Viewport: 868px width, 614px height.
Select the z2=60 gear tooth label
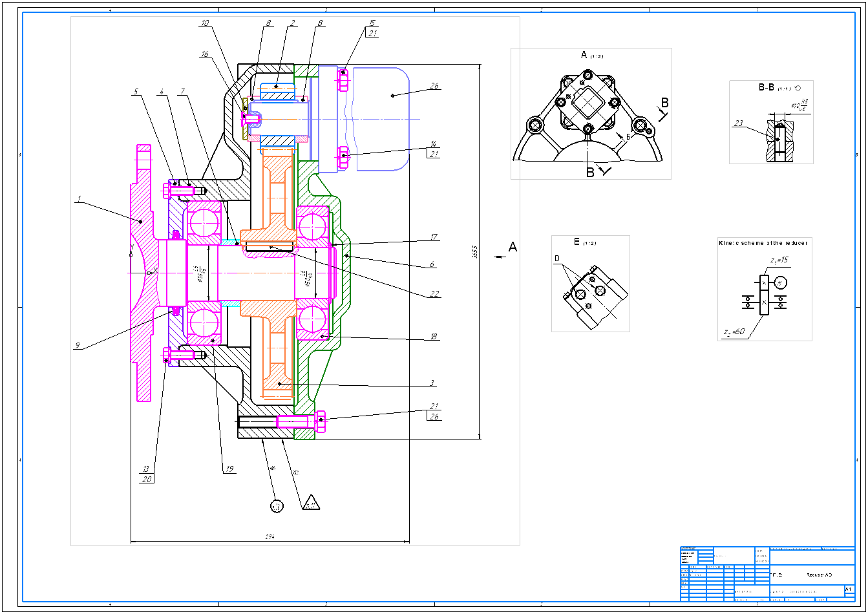734,332
